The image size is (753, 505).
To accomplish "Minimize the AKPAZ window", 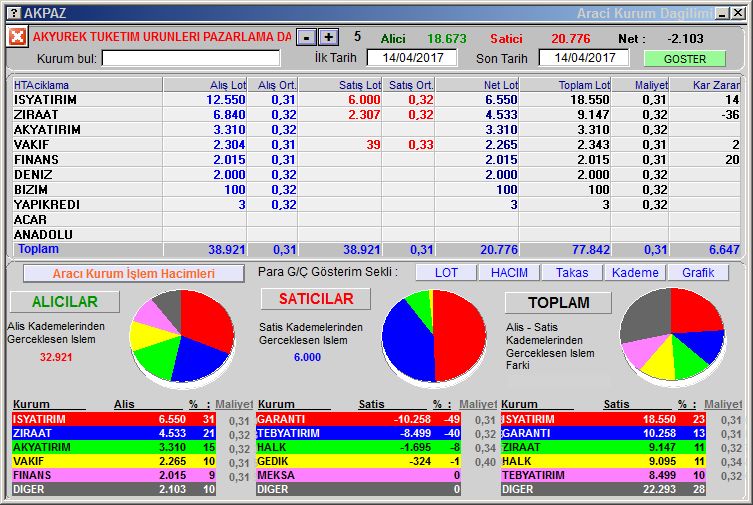I will [722, 13].
